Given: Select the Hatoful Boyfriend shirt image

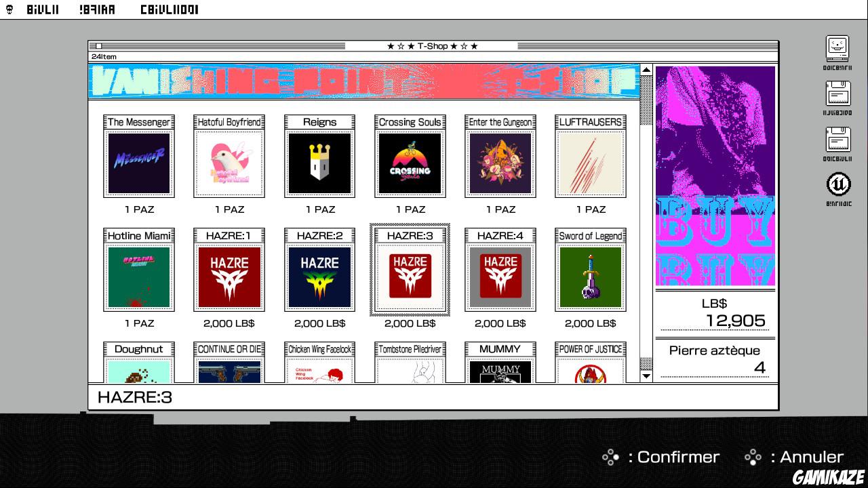Looking at the screenshot, I should [x=229, y=163].
